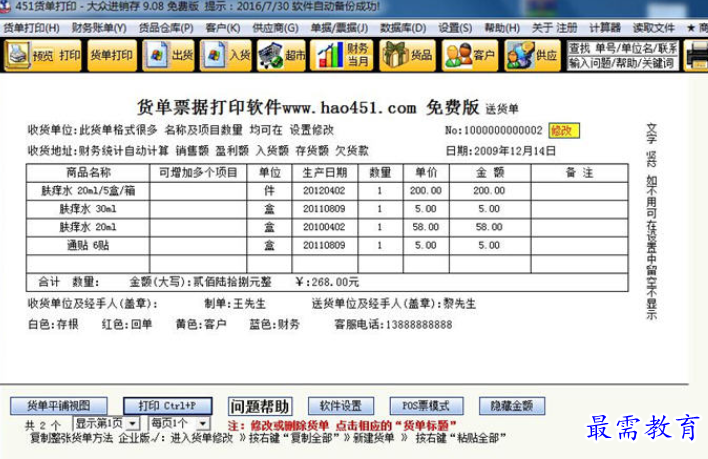The width and height of the screenshot is (708, 459).
Task: Expand the 显示第1页 dropdown
Action: tap(133, 424)
